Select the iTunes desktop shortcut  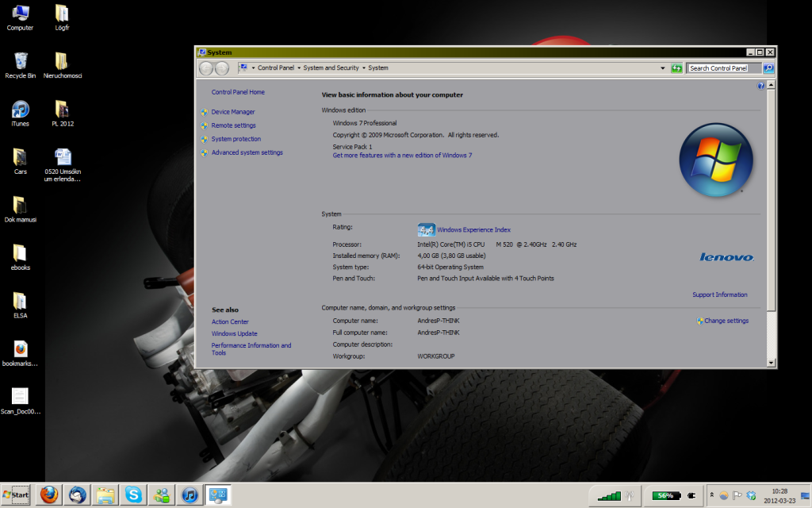(20, 114)
